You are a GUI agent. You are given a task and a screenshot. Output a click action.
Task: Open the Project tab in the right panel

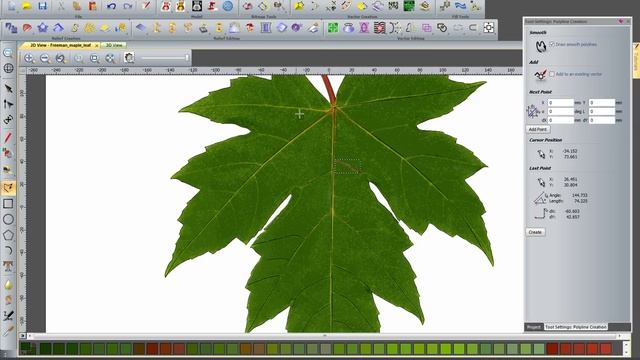pyautogui.click(x=534, y=327)
